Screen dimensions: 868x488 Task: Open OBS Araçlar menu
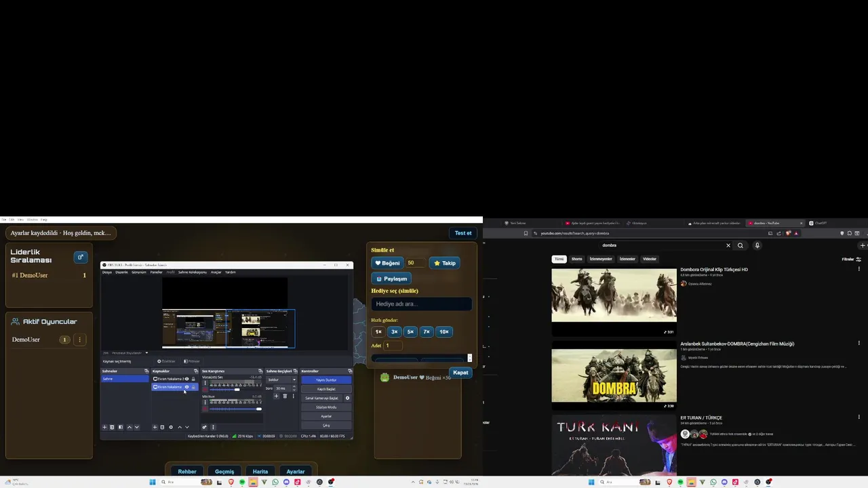tap(216, 272)
